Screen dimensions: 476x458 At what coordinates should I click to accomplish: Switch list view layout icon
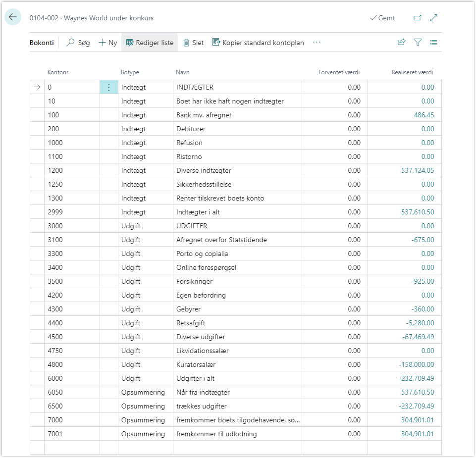pos(434,43)
